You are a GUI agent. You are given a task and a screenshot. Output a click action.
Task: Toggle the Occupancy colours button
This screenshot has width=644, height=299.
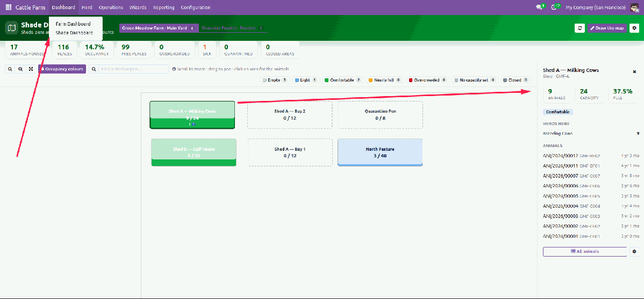coord(62,69)
